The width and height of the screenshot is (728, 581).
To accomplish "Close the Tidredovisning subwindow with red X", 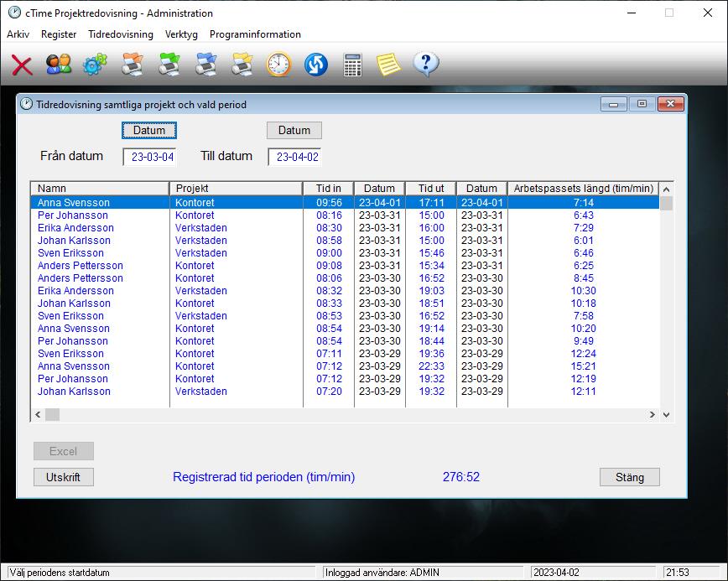I will pyautogui.click(x=670, y=104).
